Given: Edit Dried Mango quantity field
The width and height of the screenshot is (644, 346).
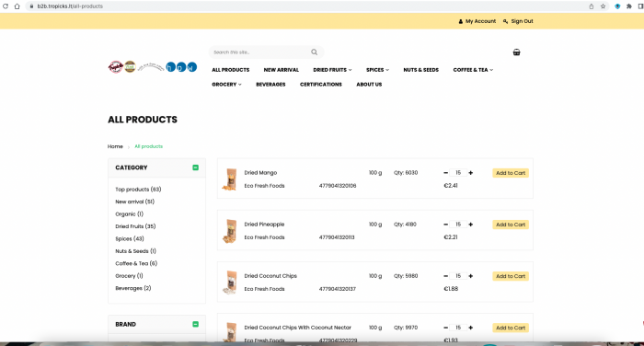Looking at the screenshot, I should click(458, 173).
